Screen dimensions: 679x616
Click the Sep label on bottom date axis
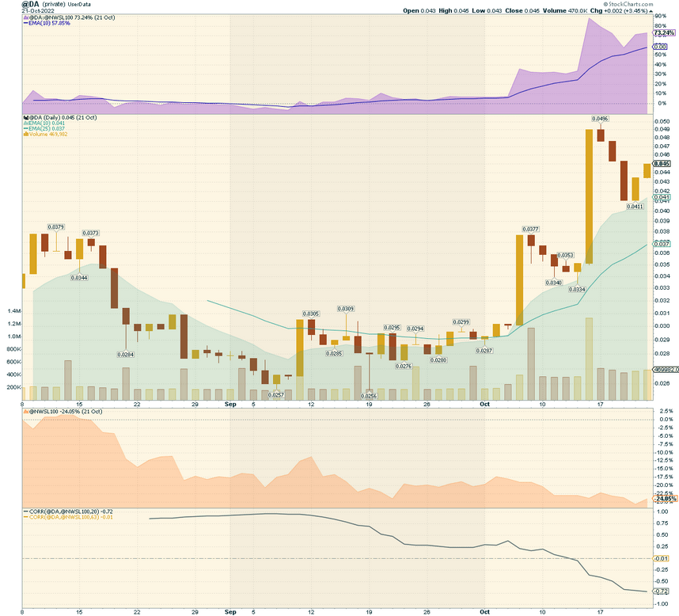point(230,612)
